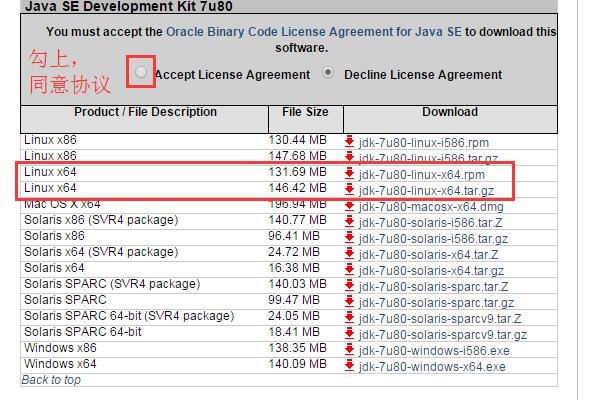This screenshot has width=602, height=400.
Task: Open Oracle Binary Code License Agreement link
Action: (314, 31)
